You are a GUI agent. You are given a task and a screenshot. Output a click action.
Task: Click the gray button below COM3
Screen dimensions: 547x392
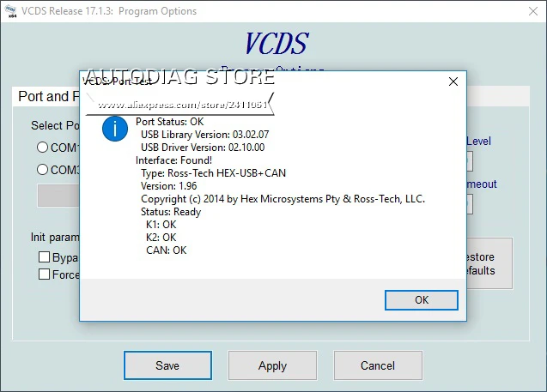click(x=58, y=196)
